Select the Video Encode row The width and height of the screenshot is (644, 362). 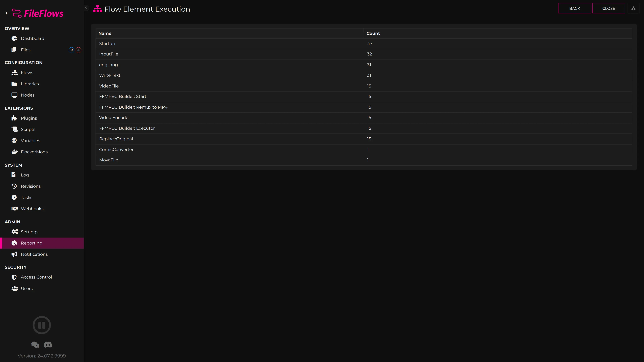tap(364, 117)
